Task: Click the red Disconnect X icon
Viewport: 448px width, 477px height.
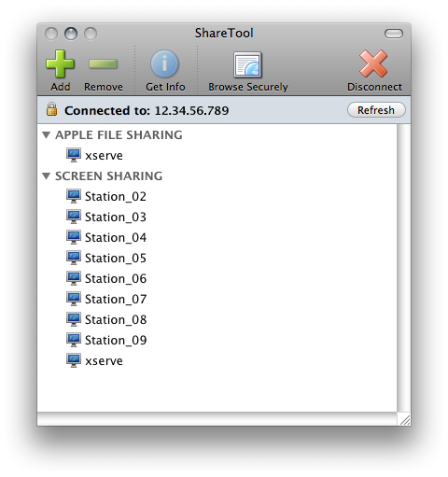Action: click(373, 63)
